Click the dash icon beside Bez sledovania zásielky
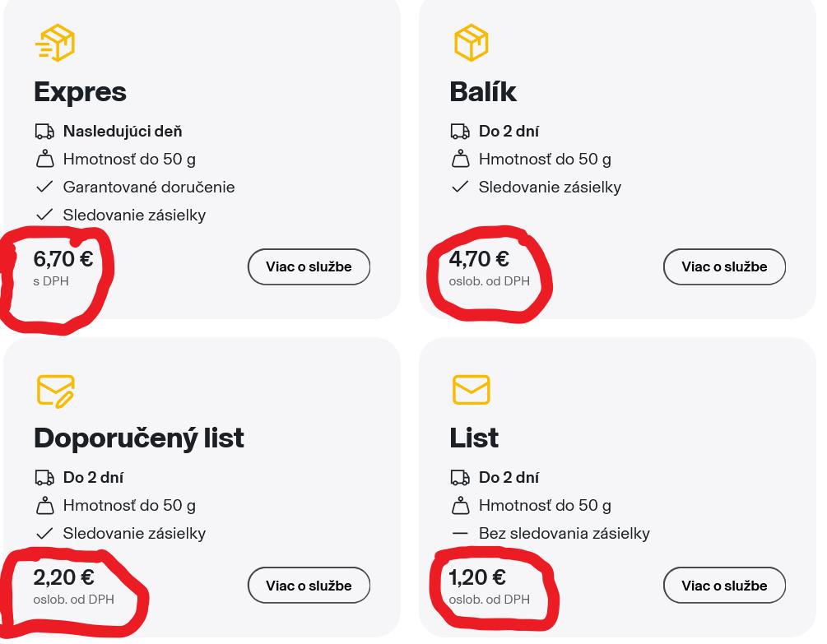827x644 pixels. [x=460, y=534]
